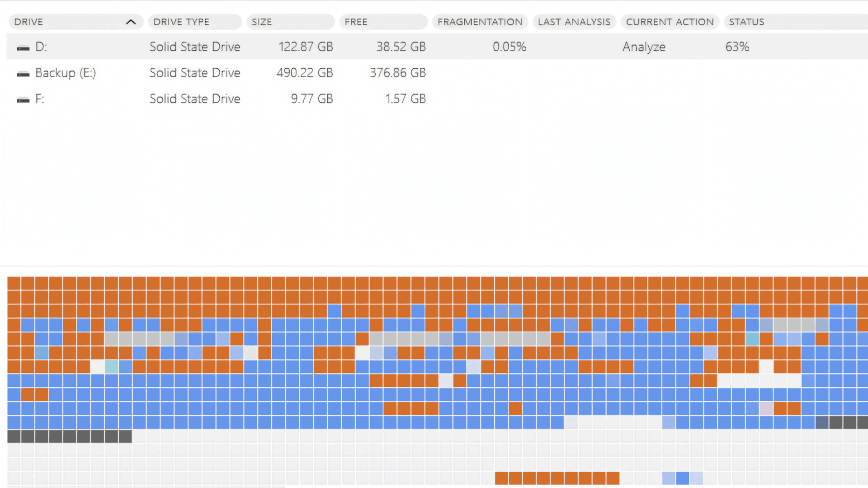Image resolution: width=868 pixels, height=488 pixels.
Task: Click the Last Analysis column header
Action: click(x=574, y=22)
